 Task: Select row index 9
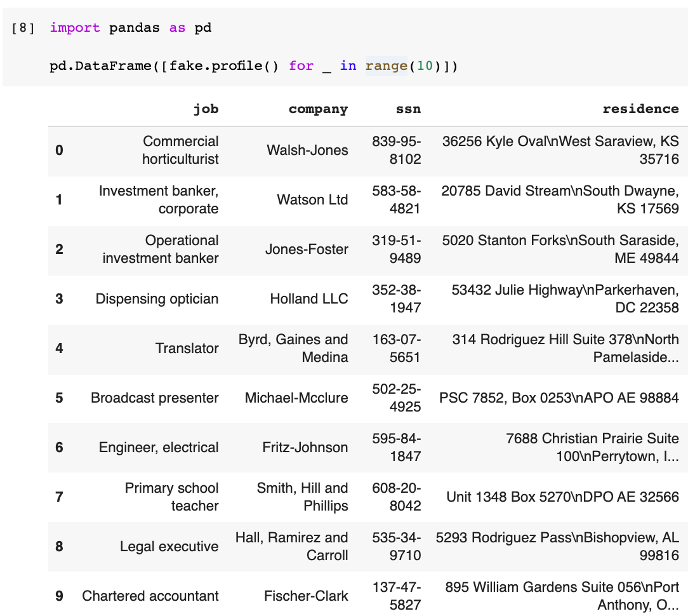tap(59, 596)
